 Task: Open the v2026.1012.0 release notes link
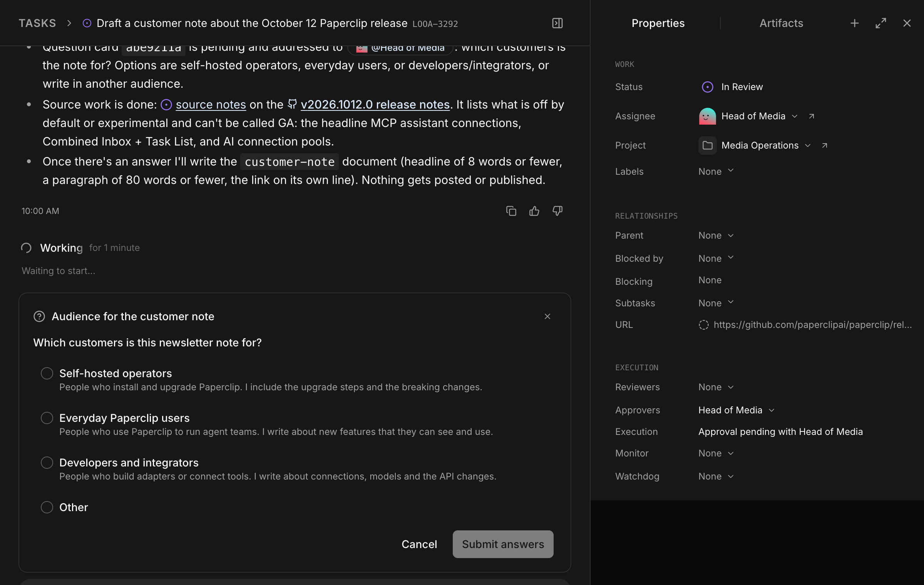click(375, 105)
